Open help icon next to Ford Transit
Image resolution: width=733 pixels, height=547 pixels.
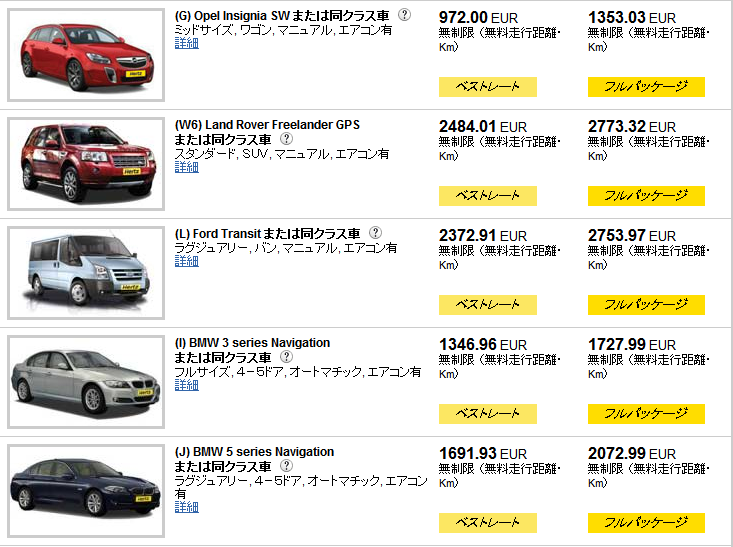[x=375, y=232]
